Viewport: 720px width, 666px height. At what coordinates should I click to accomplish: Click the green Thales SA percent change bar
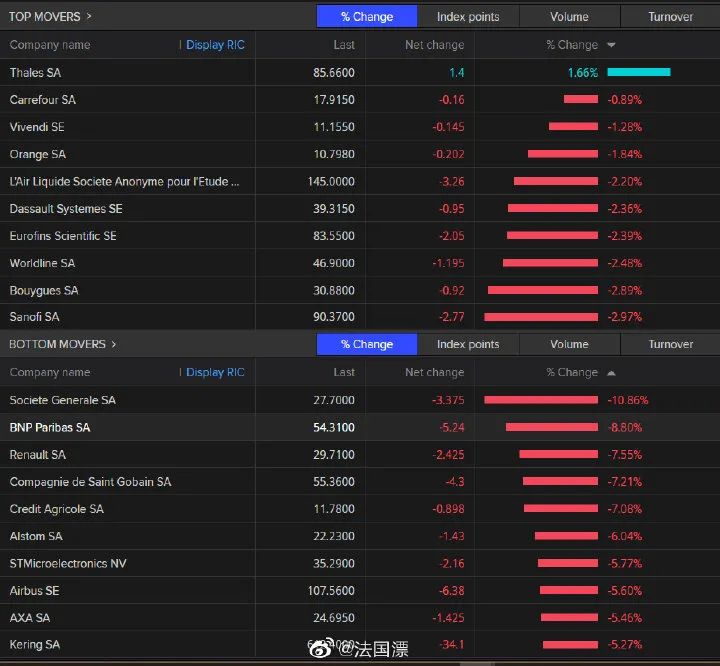pyautogui.click(x=638, y=72)
